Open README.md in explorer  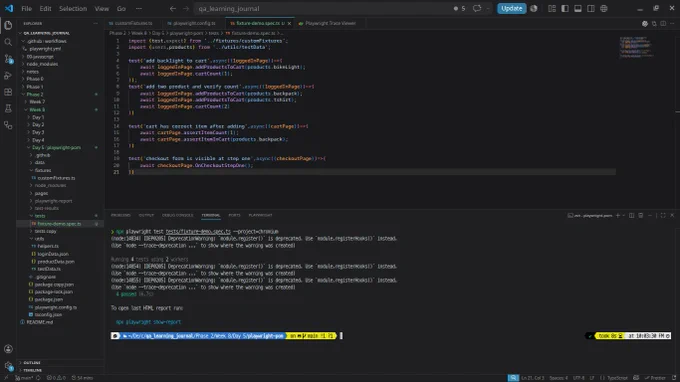tap(39, 322)
